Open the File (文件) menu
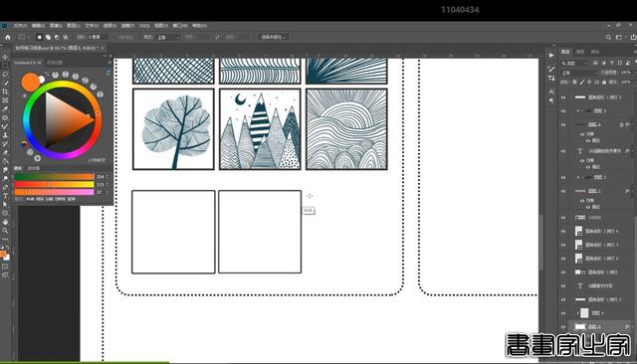637x364 pixels. point(20,26)
